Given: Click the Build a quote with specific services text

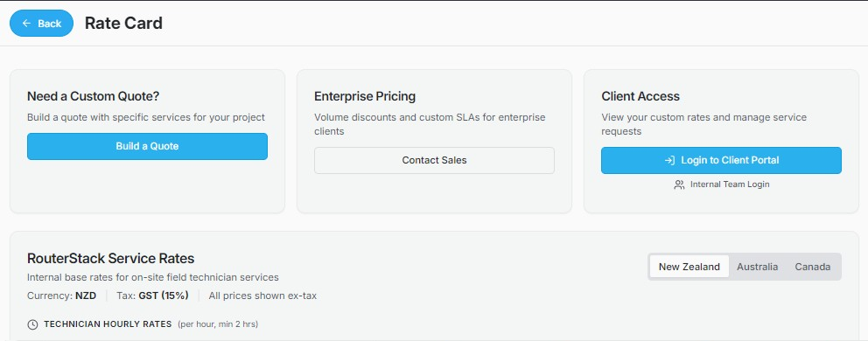Looking at the screenshot, I should [x=146, y=117].
